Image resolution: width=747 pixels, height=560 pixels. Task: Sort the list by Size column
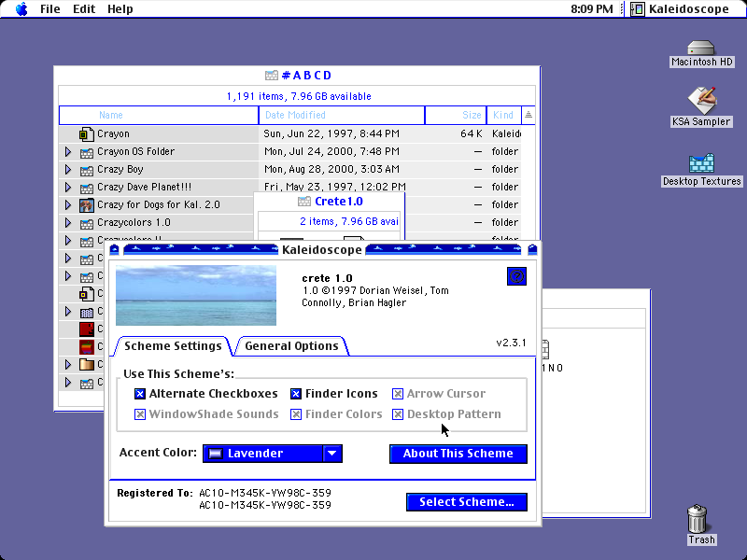tap(456, 115)
